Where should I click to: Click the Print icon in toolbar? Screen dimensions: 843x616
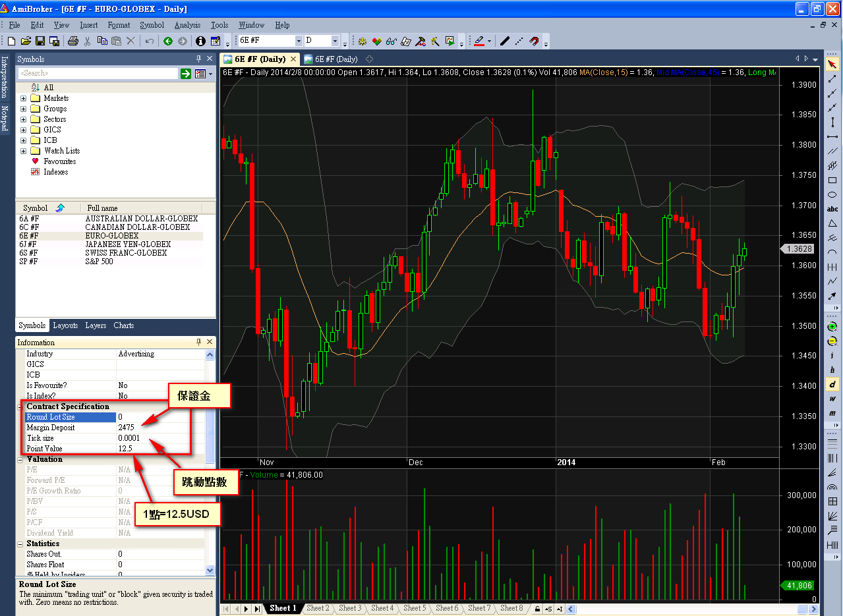pos(73,41)
